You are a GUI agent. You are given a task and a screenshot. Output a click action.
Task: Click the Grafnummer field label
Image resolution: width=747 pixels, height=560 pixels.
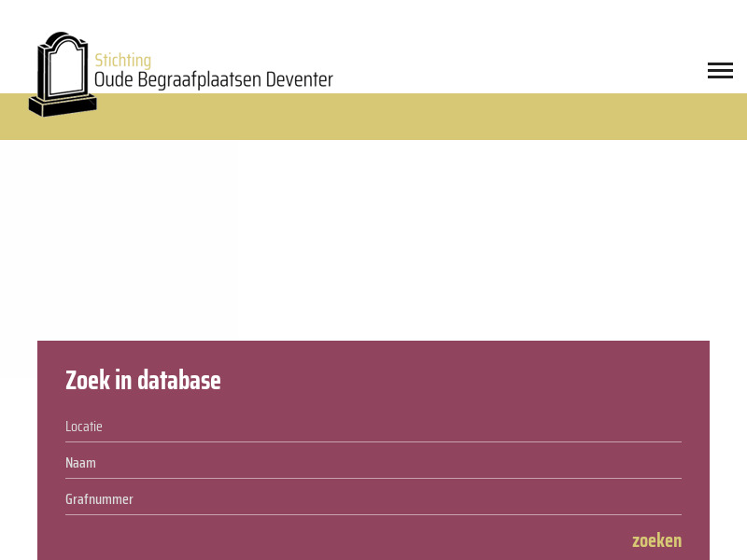(x=99, y=498)
